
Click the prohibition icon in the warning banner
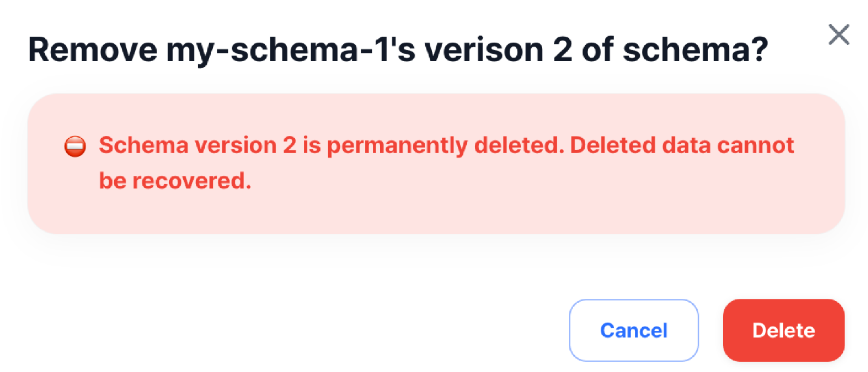pyautogui.click(x=75, y=146)
